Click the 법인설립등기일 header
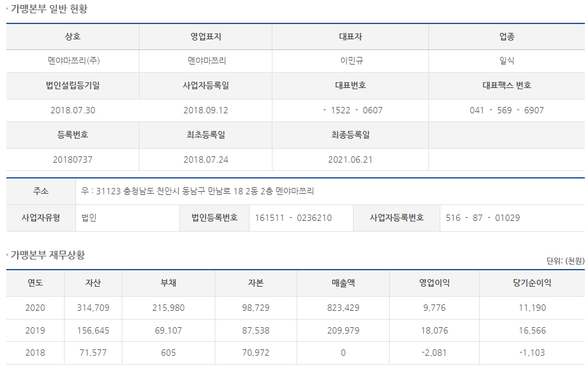Screen dimensions: 588x369 (73, 85)
